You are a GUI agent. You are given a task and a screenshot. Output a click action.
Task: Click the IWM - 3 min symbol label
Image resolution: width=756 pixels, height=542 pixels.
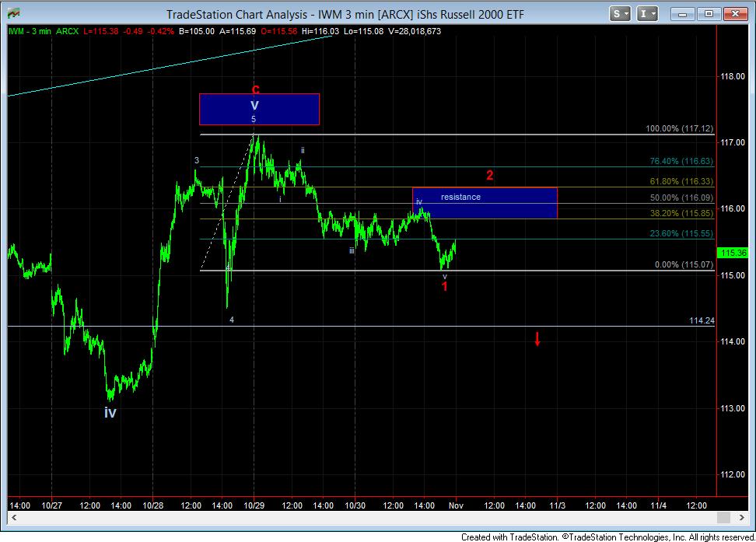[x=30, y=31]
